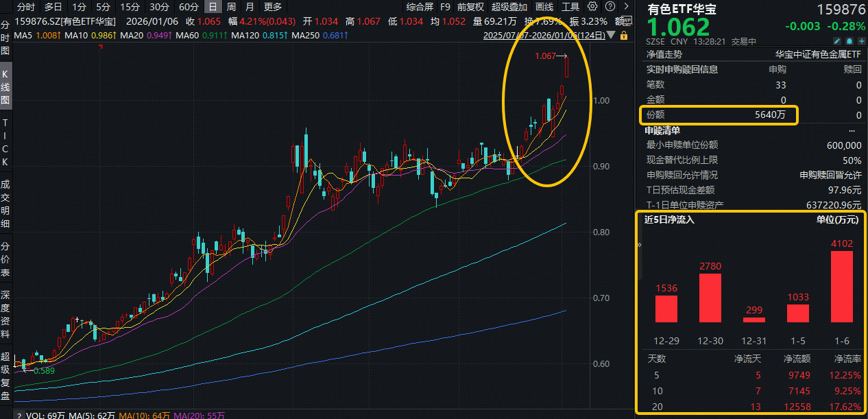Click the 超级叠加 overlay button

509,7
